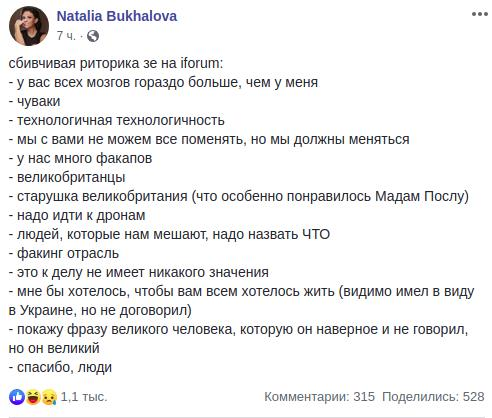Click the line 'надо идти к дронам'
This screenshot has height=418, width=492.
point(77,215)
